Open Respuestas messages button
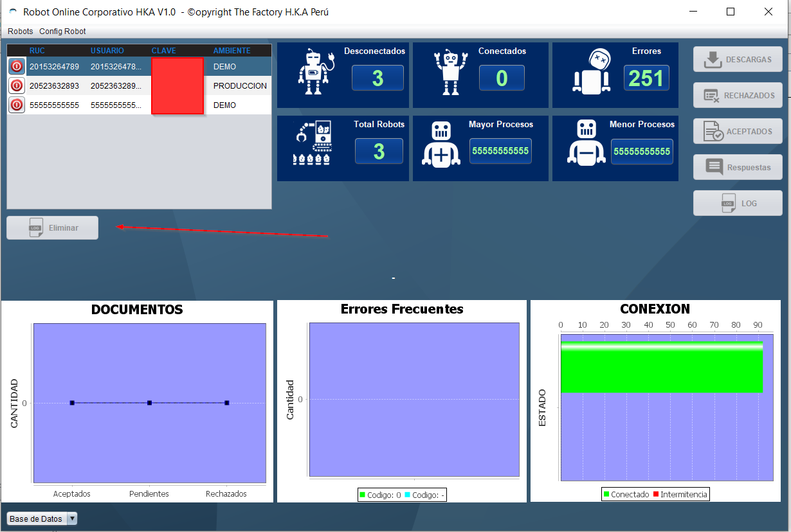The image size is (791, 532). [738, 167]
